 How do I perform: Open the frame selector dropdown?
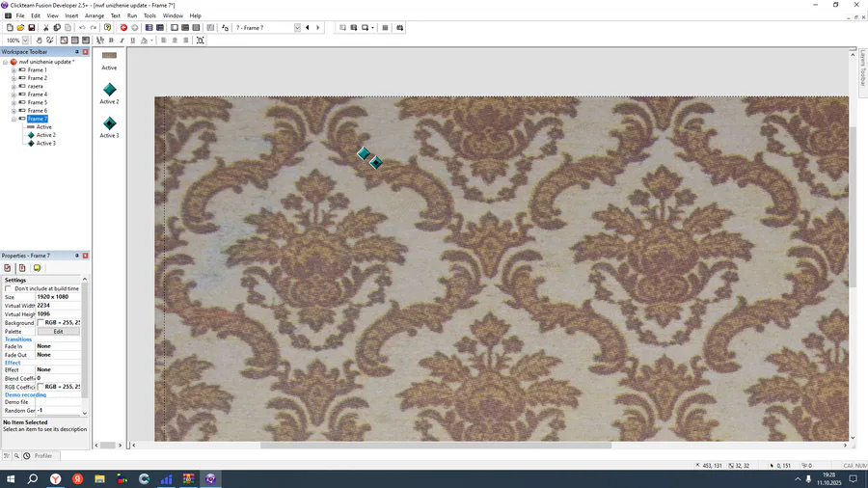[x=297, y=28]
